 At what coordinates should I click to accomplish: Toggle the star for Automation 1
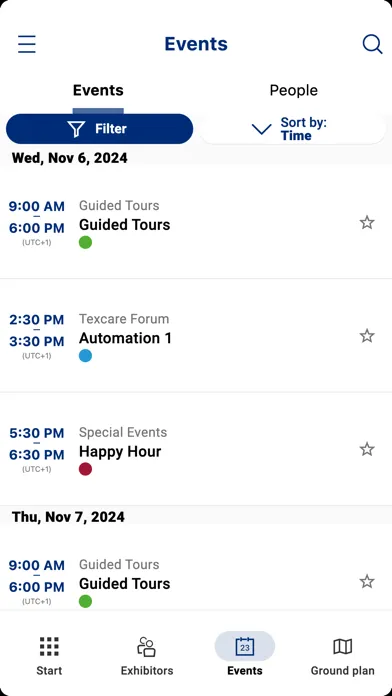(x=367, y=336)
